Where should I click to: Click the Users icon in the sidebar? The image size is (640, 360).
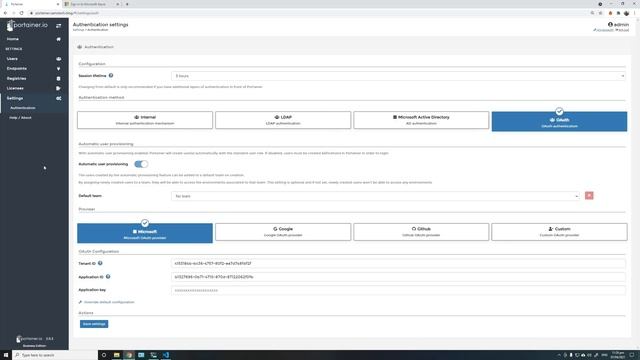coord(58,59)
